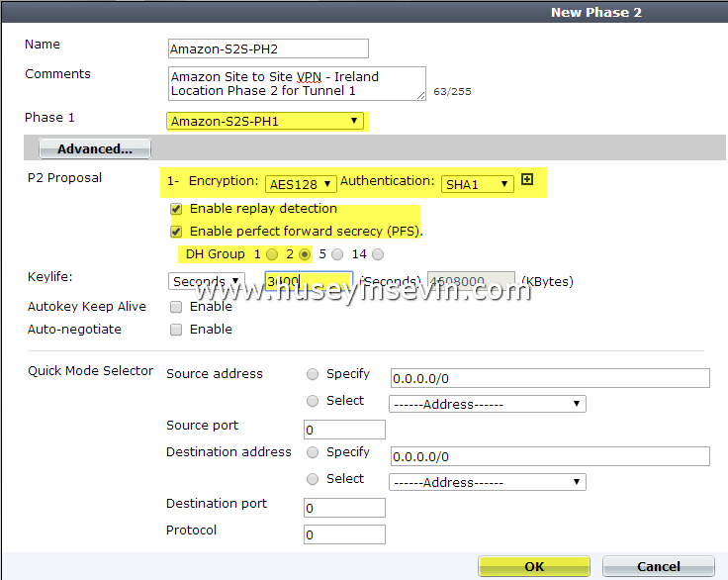Image resolution: width=728 pixels, height=580 pixels.
Task: Select DH Group 14 radio button
Action: click(x=378, y=254)
